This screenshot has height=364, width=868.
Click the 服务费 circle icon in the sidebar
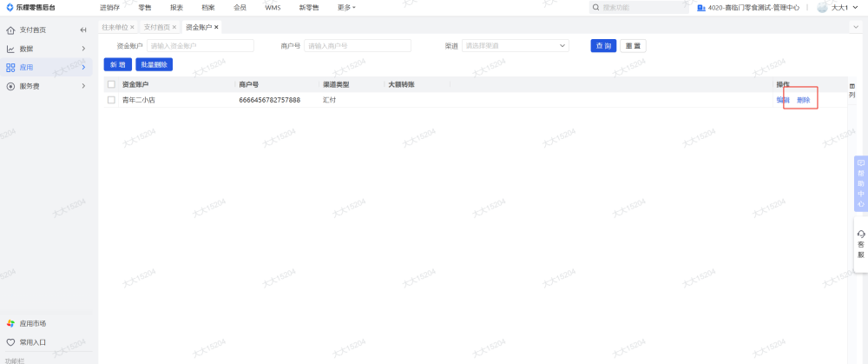10,86
